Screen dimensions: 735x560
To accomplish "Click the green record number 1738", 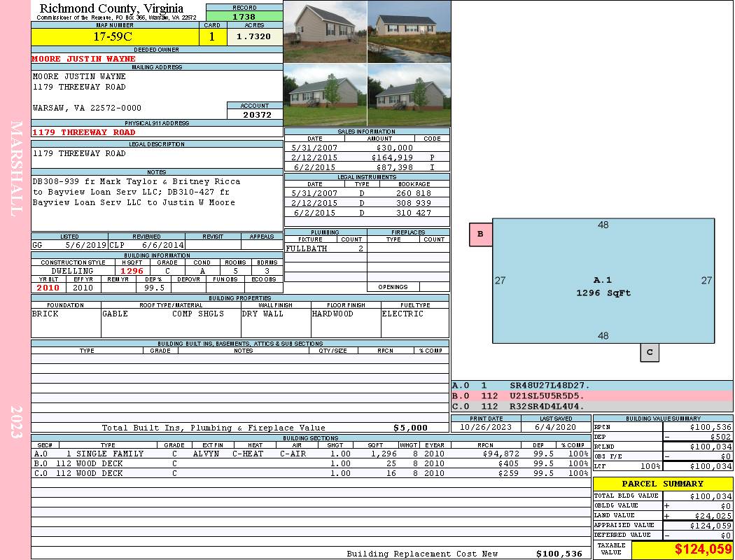I will coord(244,16).
